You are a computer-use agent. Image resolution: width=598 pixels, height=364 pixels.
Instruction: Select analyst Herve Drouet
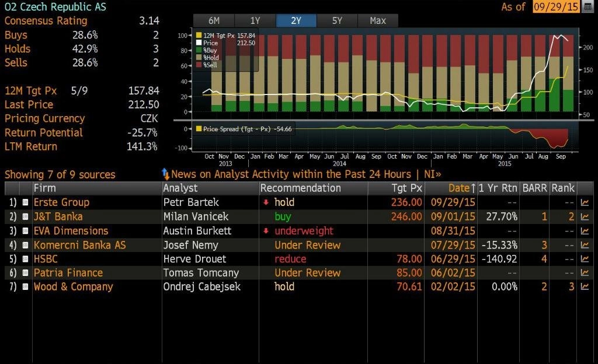coord(195,259)
